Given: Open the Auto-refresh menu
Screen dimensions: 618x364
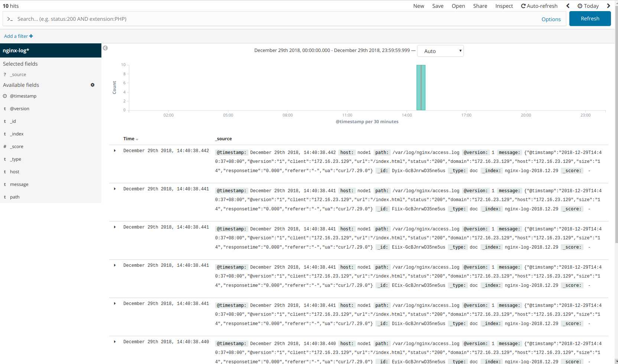Looking at the screenshot, I should point(539,6).
